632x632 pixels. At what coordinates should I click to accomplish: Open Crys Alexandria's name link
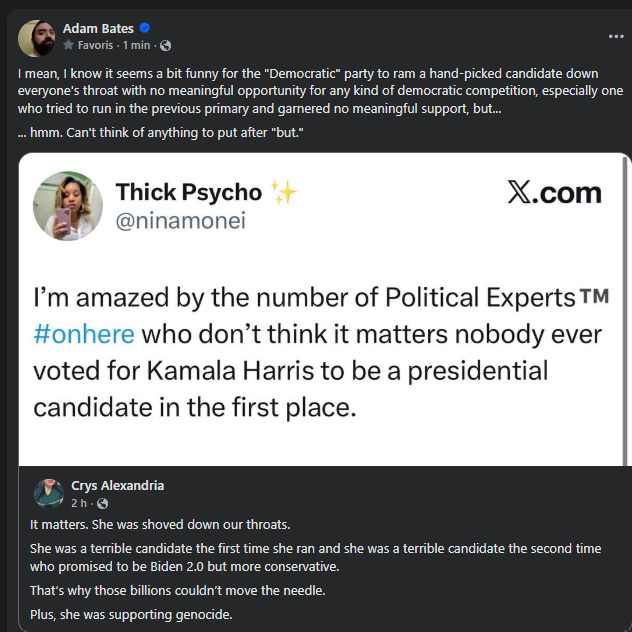[117, 485]
